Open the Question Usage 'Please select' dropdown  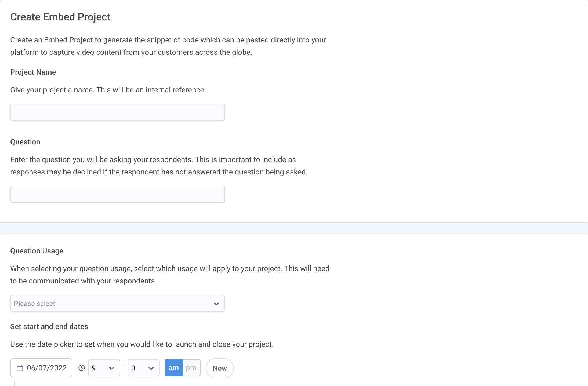coord(118,303)
